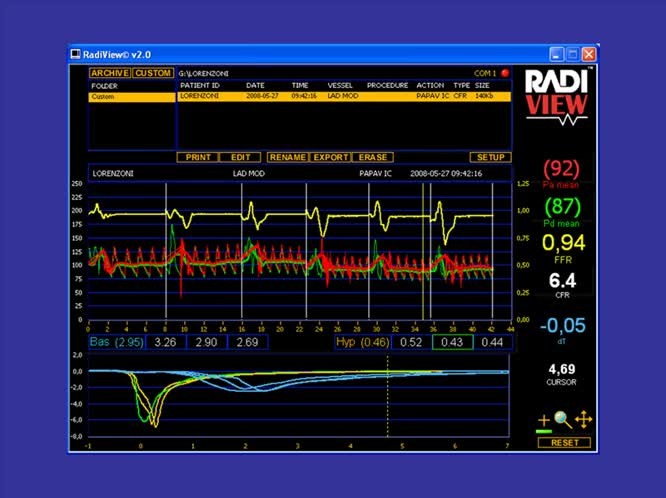The width and height of the screenshot is (666, 498).
Task: Activate the magnifying glass zoom tool
Action: (563, 421)
